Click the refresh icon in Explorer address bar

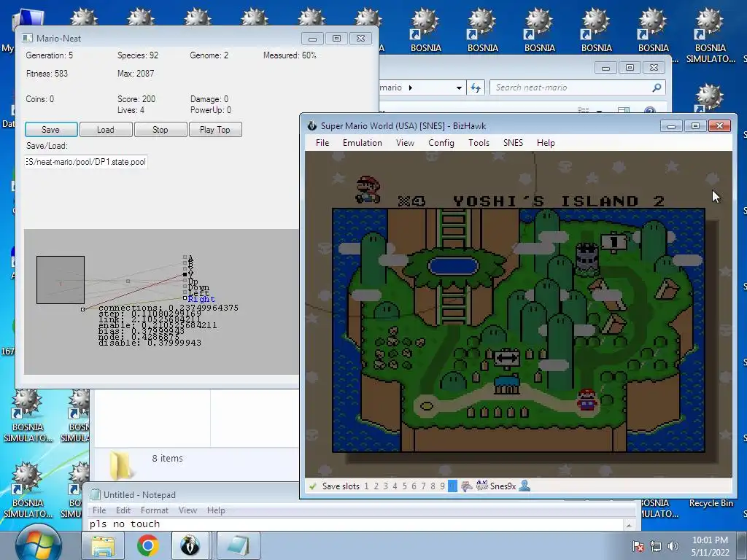(x=476, y=87)
